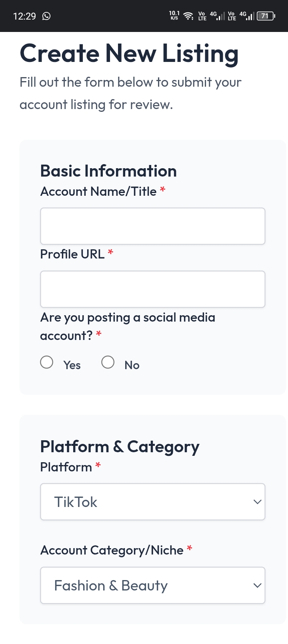Click the Account Name/Title label
Image resolution: width=288 pixels, height=644 pixels.
tap(98, 191)
